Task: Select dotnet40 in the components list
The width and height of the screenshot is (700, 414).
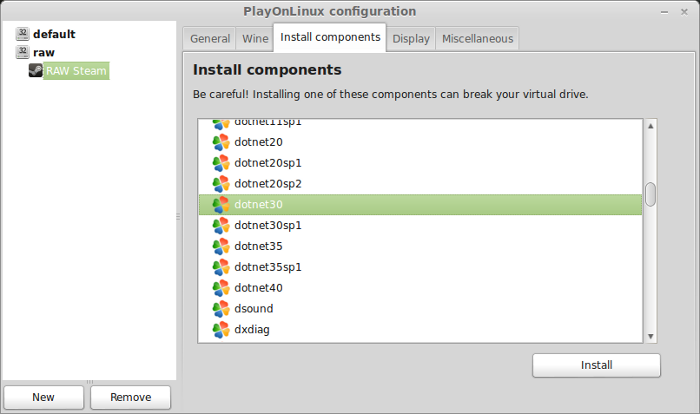Action: click(x=420, y=288)
